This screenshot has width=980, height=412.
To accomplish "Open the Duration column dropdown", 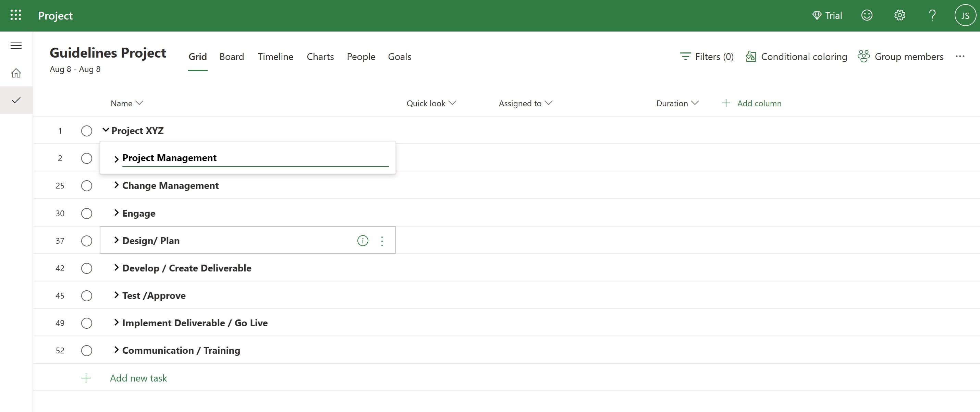I will (x=695, y=103).
